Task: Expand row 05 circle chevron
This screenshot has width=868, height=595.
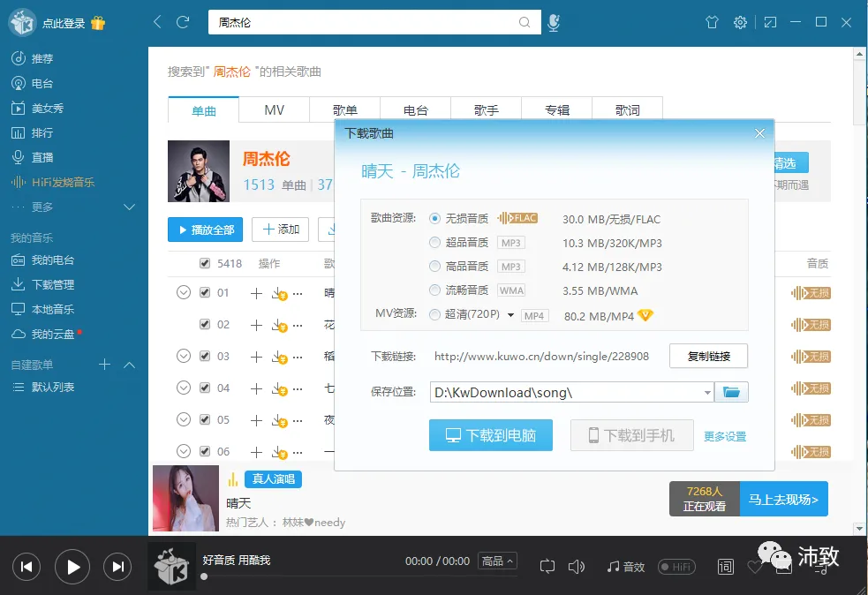Action: pos(184,419)
